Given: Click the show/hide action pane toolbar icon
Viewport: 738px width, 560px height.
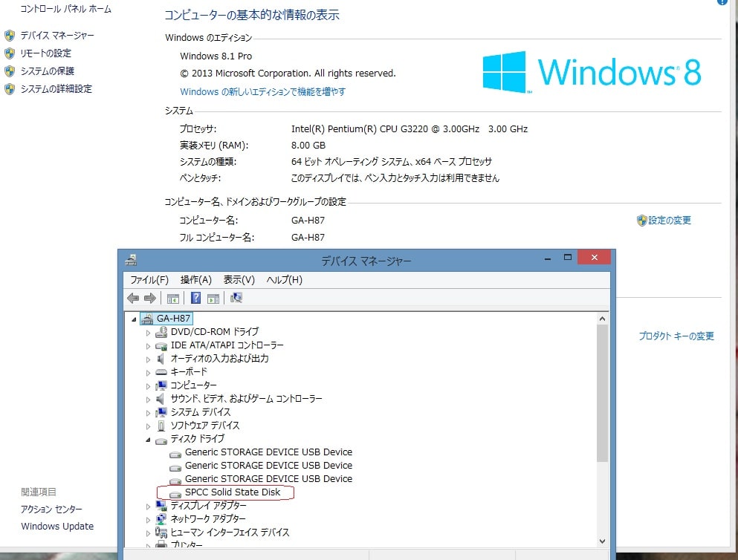Looking at the screenshot, I should coord(213,298).
